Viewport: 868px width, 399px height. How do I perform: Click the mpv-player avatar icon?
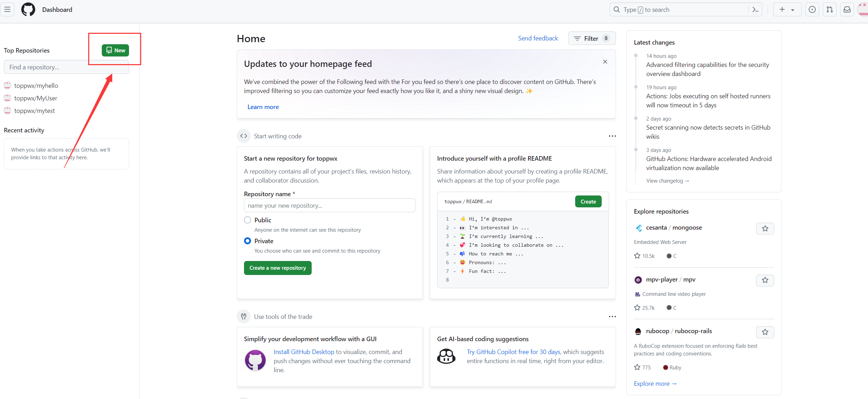point(638,280)
